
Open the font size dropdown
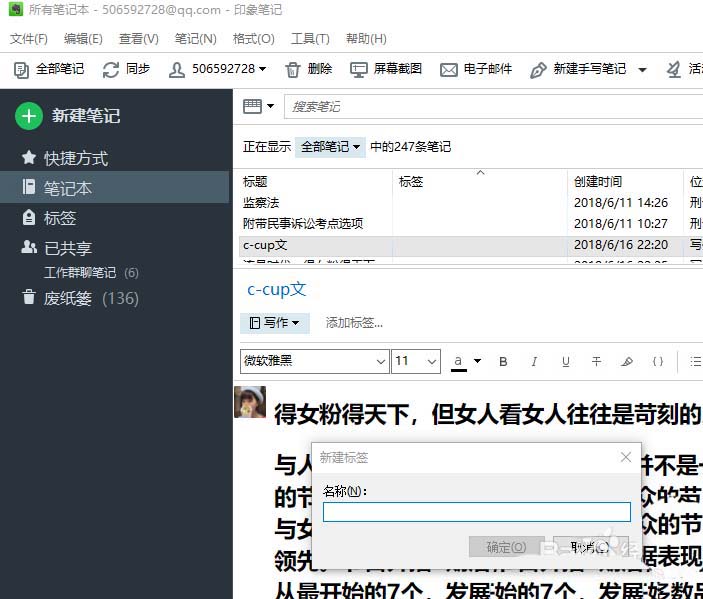pyautogui.click(x=416, y=361)
